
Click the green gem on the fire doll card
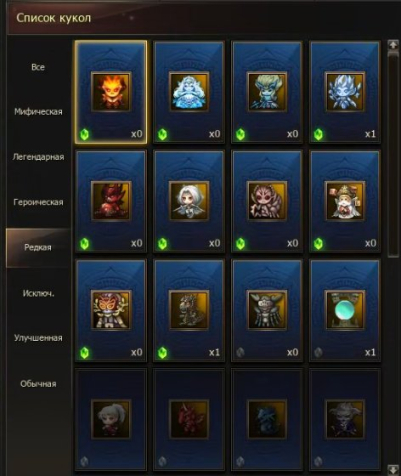click(84, 135)
